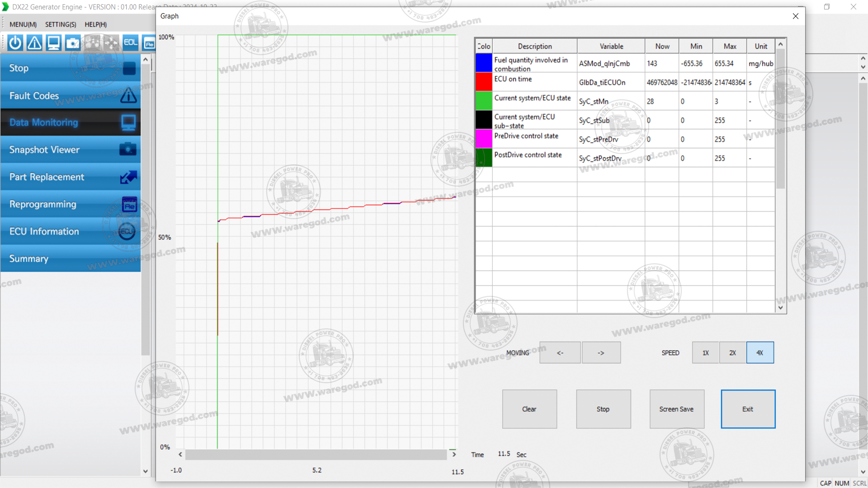Click the graph horizontal scrollbar track
This screenshot has height=488, width=868.
pos(316,455)
